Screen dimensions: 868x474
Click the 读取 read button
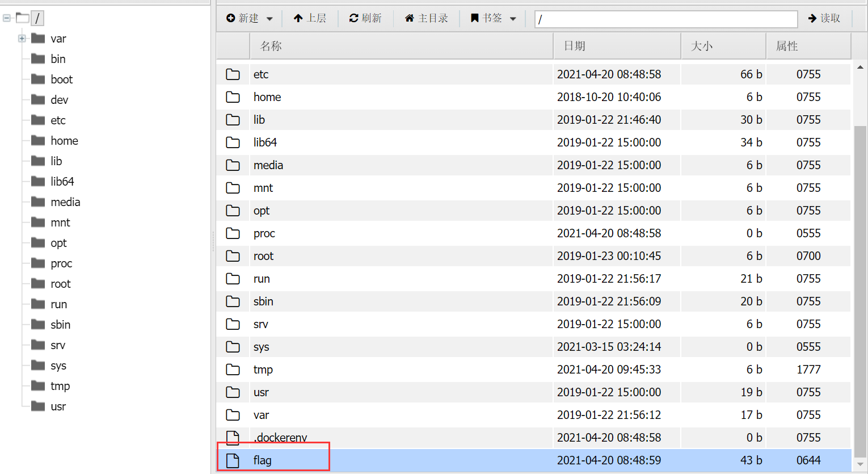click(824, 18)
